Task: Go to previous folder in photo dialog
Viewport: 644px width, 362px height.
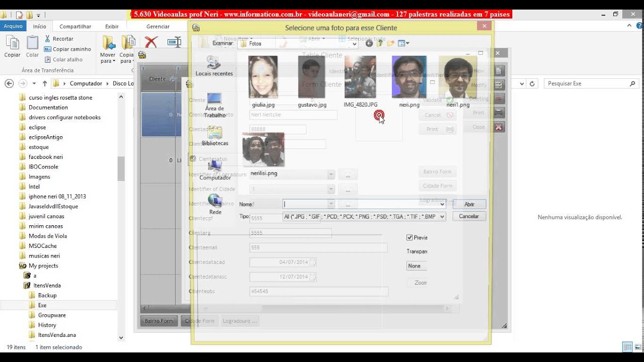Action: 369,44
